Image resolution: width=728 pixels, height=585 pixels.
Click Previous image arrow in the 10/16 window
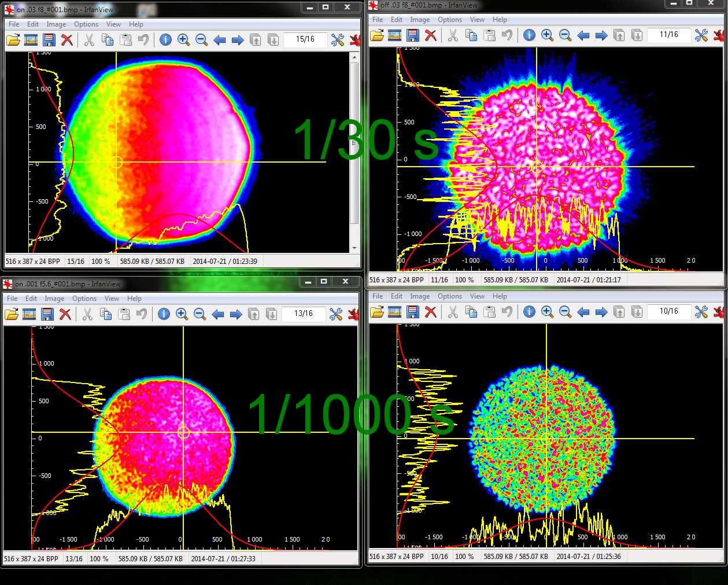click(x=583, y=312)
